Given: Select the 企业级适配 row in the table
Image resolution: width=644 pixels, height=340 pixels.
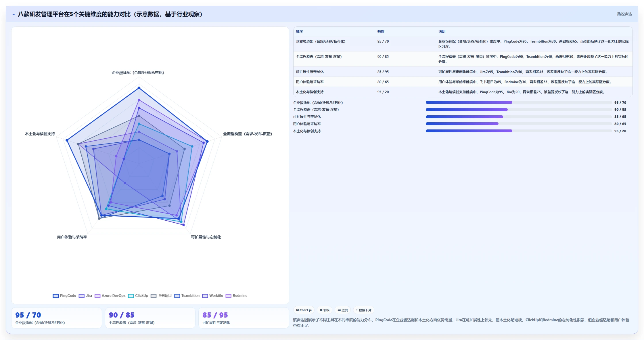Looking at the screenshot, I should 463,44.
